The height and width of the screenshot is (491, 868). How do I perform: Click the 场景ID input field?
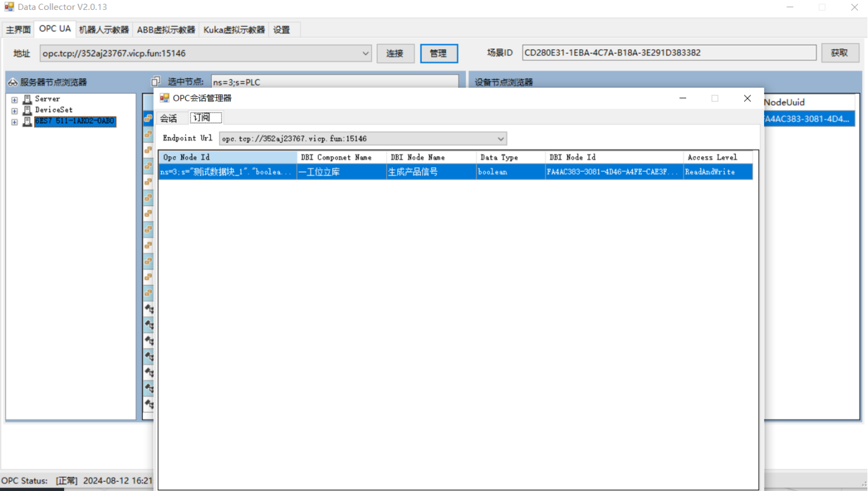coord(669,53)
